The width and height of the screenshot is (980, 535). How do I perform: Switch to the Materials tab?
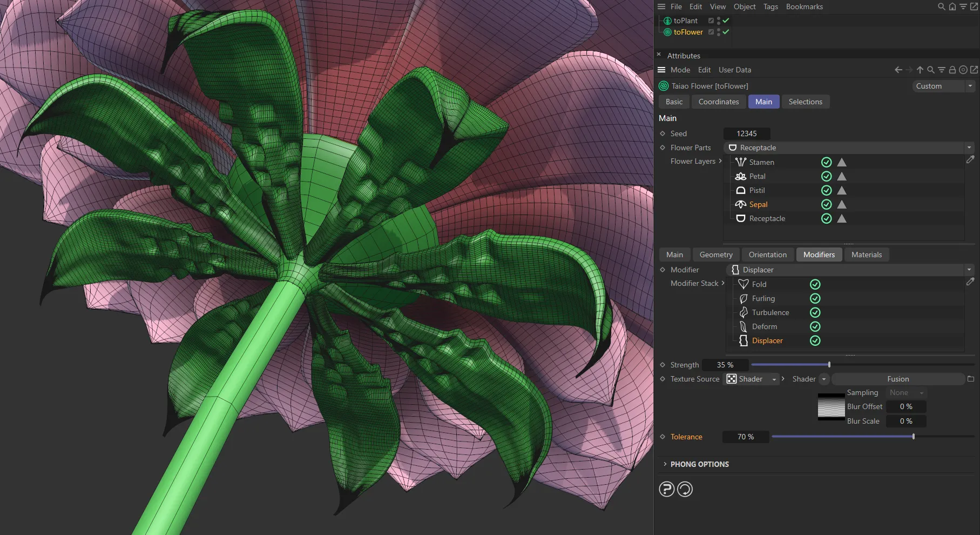click(866, 255)
